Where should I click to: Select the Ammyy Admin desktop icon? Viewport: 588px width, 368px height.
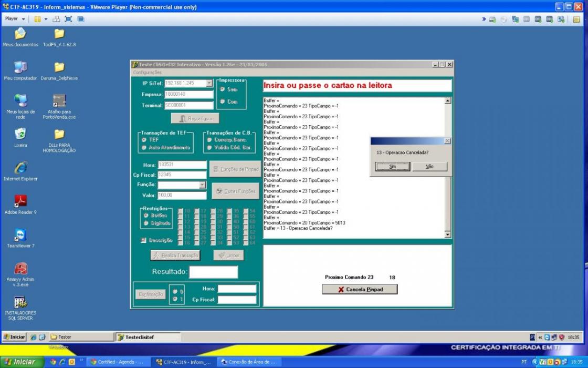tap(20, 274)
